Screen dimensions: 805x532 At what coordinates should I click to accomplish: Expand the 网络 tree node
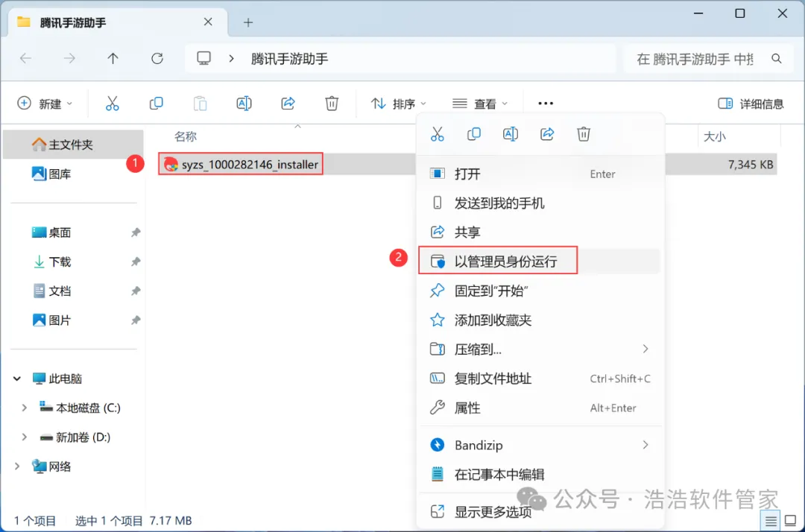(17, 466)
